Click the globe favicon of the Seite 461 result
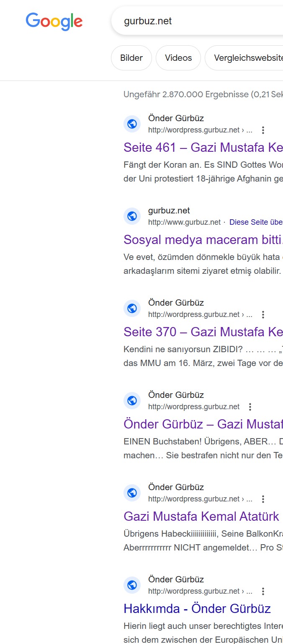Image resolution: width=283 pixels, height=644 pixels. coord(132,124)
